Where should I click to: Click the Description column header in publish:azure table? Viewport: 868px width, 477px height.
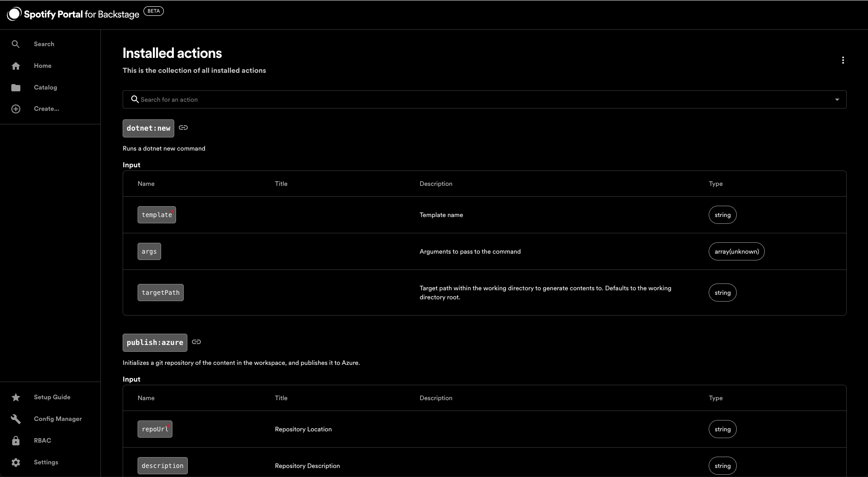click(436, 398)
